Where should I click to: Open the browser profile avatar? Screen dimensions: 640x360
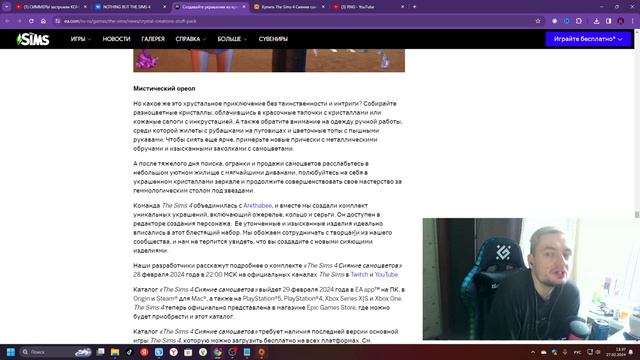pos(620,21)
